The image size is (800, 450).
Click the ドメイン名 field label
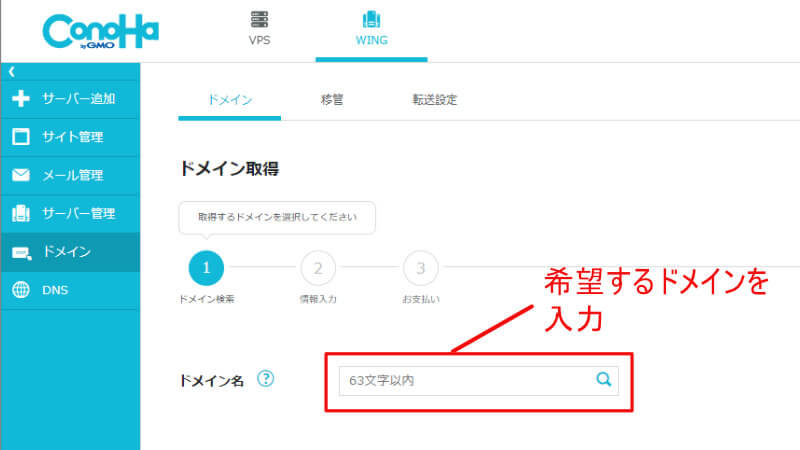click(211, 381)
